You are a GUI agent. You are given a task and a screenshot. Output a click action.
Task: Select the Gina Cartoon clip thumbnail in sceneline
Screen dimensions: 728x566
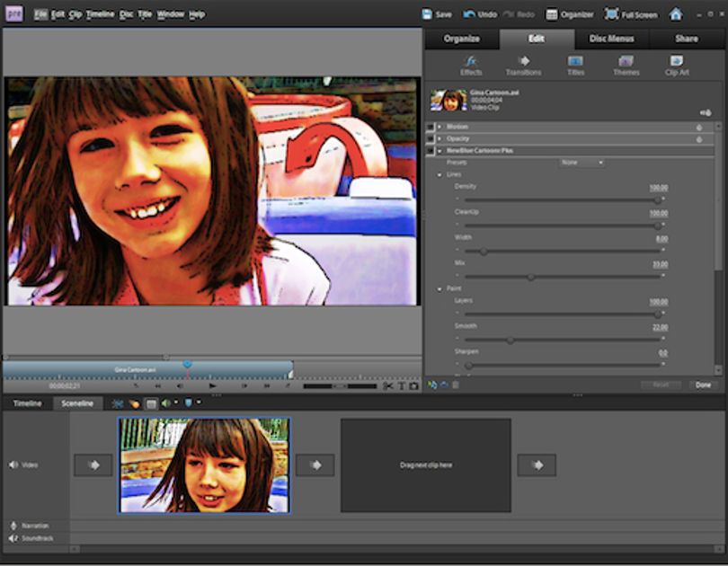pyautogui.click(x=204, y=465)
